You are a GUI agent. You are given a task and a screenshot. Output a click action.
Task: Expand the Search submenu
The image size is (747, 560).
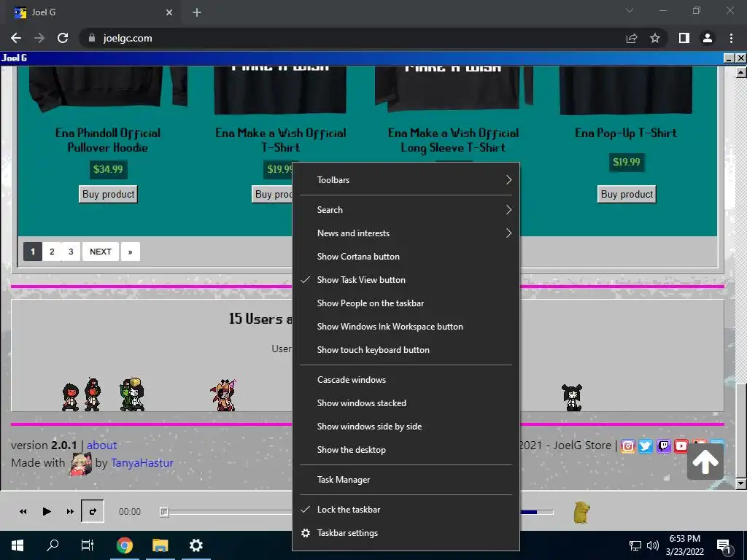[x=406, y=210]
